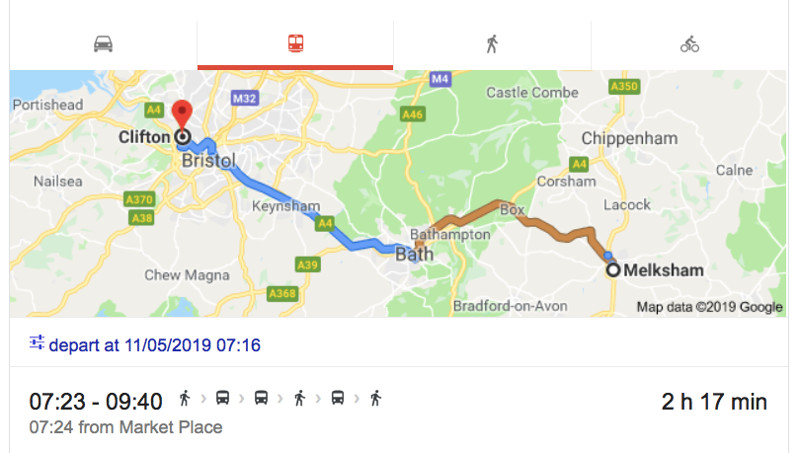The height and width of the screenshot is (453, 800).
Task: Switch to the walking directions tab
Action: (492, 44)
